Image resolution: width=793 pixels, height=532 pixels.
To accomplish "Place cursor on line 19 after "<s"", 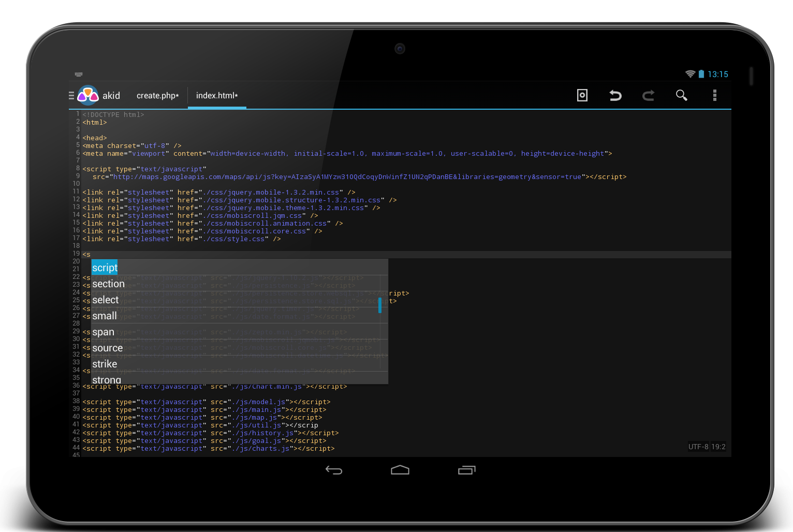I will point(91,255).
